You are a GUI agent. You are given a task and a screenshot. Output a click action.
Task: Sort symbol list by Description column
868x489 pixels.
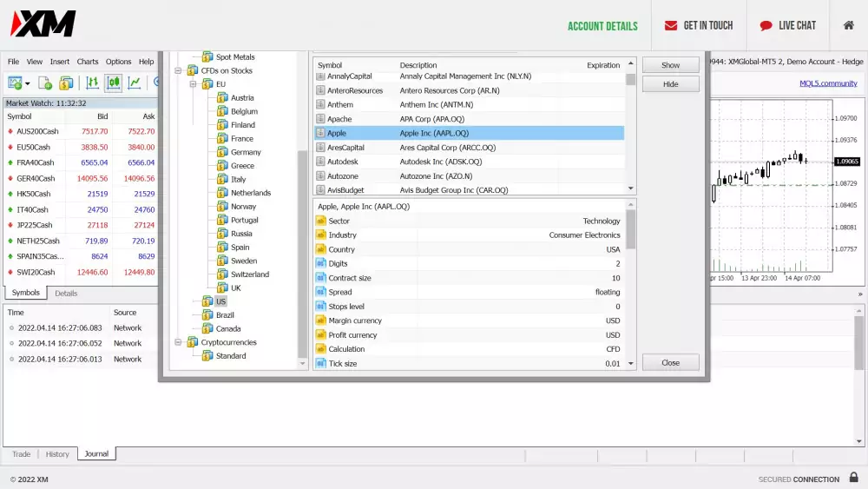point(418,65)
